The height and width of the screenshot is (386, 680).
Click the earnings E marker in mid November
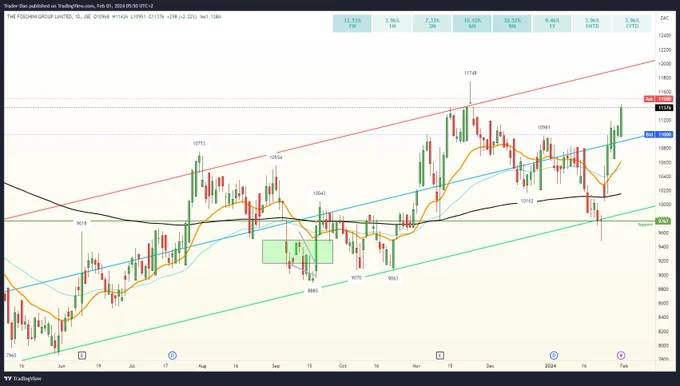(440, 356)
